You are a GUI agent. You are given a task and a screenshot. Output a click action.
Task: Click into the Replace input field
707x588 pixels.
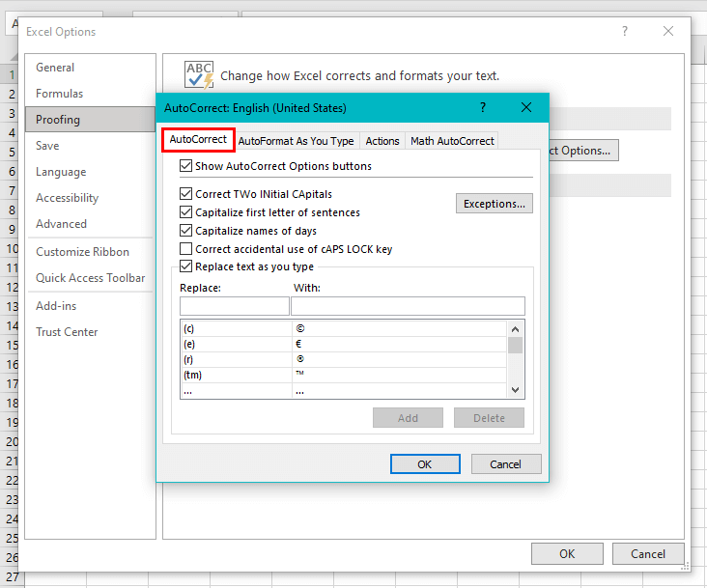pyautogui.click(x=235, y=306)
